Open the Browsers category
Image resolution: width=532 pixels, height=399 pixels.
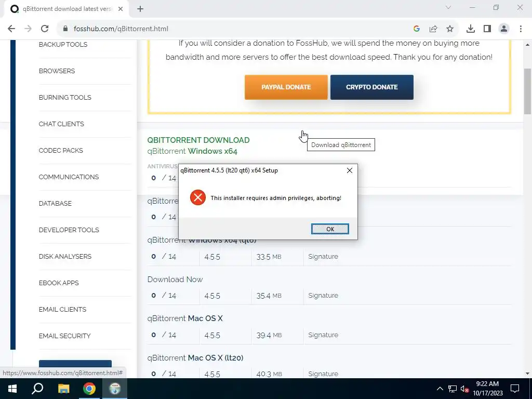[57, 71]
